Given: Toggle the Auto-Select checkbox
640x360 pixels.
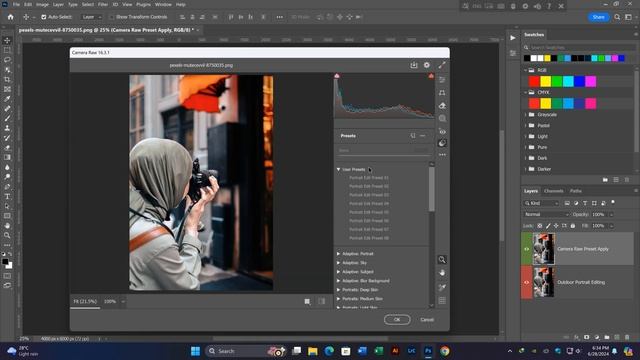Looking at the screenshot, I should click(44, 17).
